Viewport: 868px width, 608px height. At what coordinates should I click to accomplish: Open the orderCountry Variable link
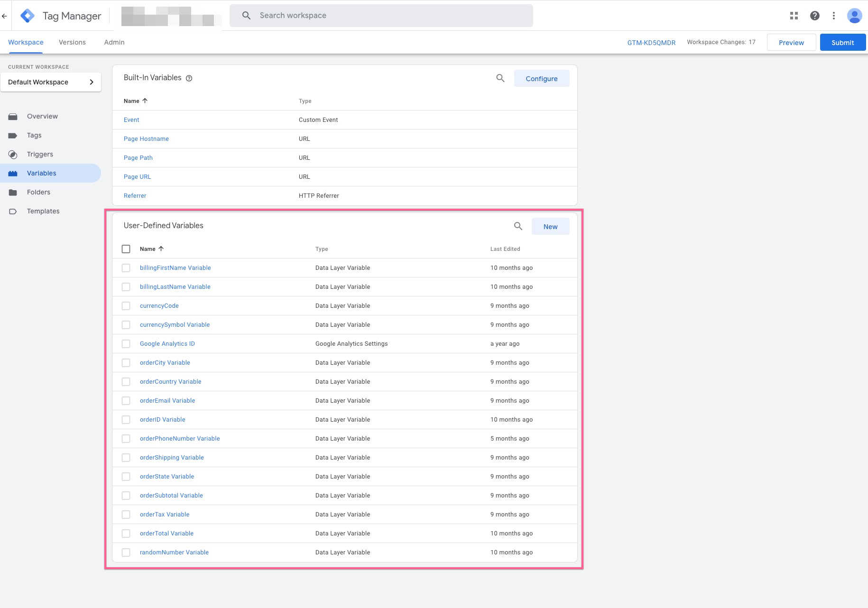click(171, 382)
